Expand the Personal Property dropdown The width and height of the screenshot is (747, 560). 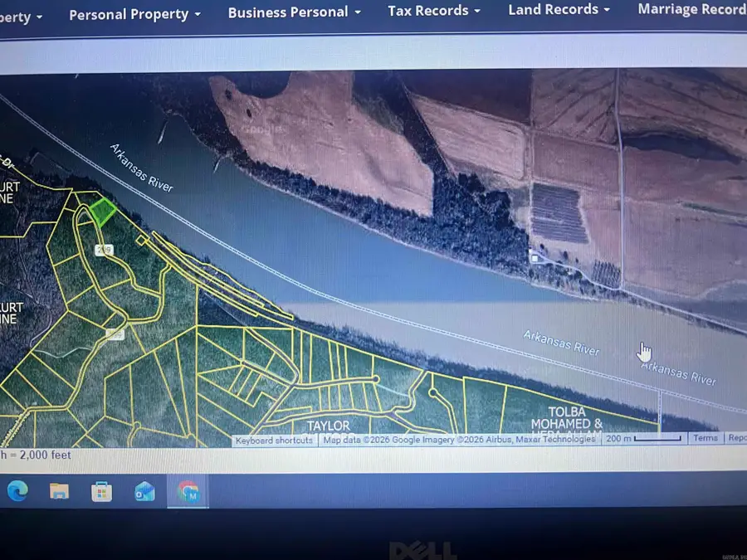tap(134, 14)
